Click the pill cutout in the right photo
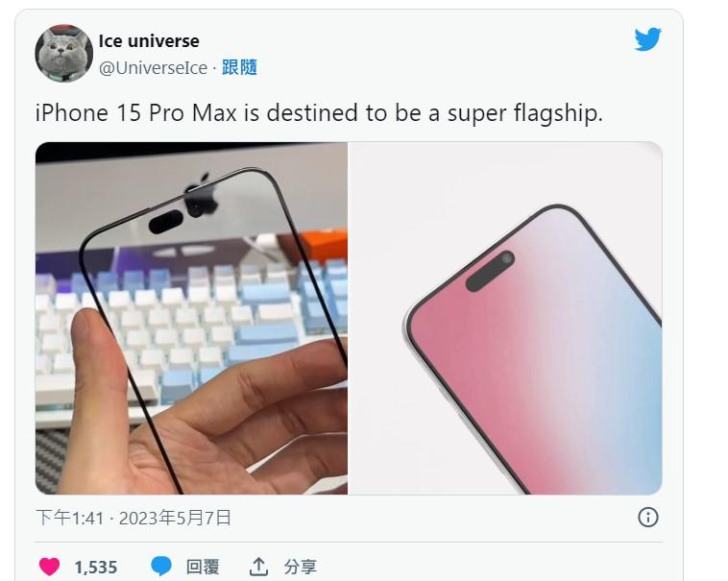 (x=490, y=272)
